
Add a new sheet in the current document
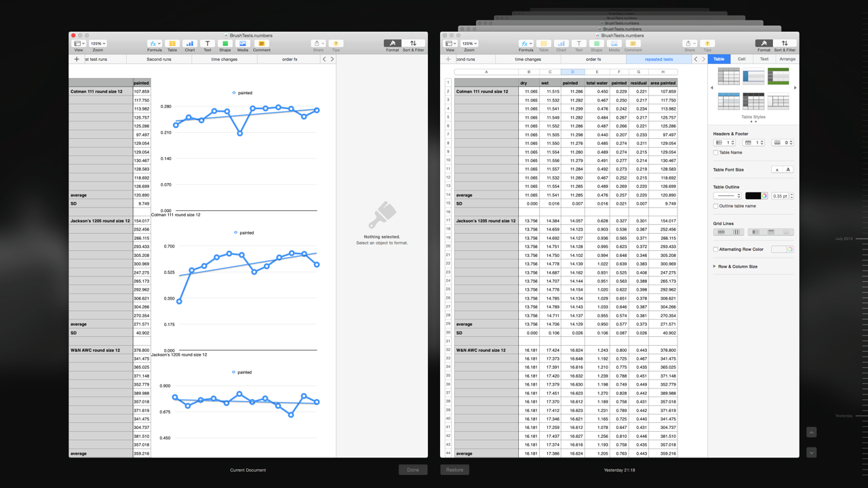pos(77,59)
